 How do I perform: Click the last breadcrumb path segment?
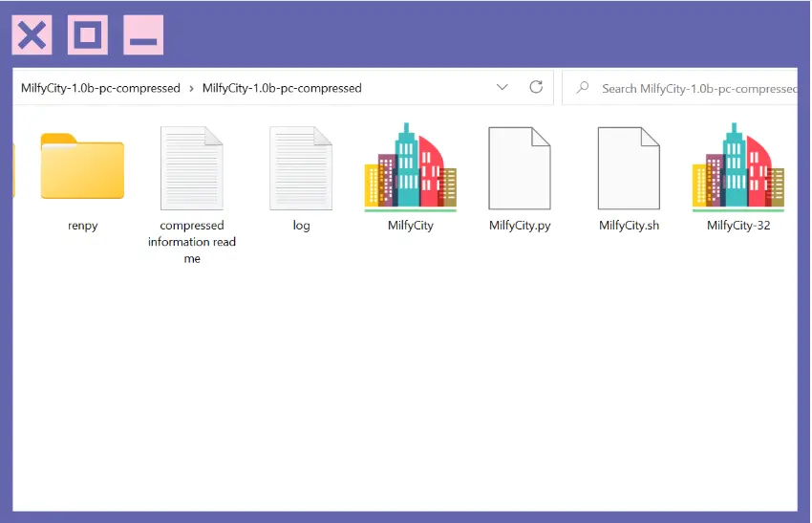[x=282, y=88]
